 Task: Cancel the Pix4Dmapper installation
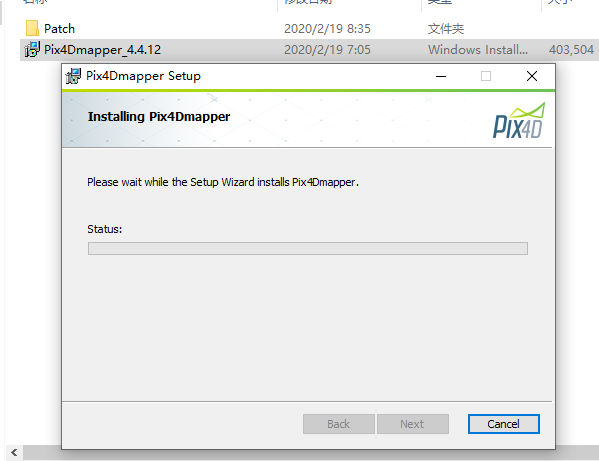coord(503,424)
